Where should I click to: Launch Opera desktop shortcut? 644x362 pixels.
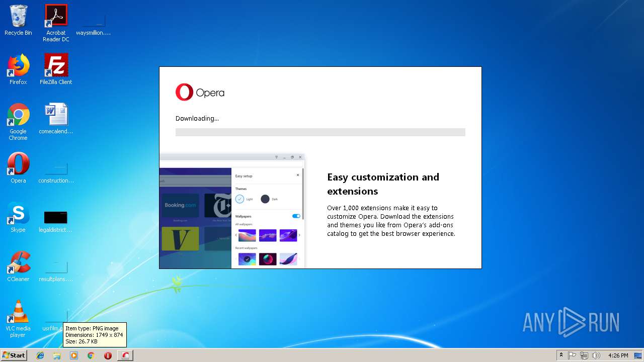click(x=18, y=168)
